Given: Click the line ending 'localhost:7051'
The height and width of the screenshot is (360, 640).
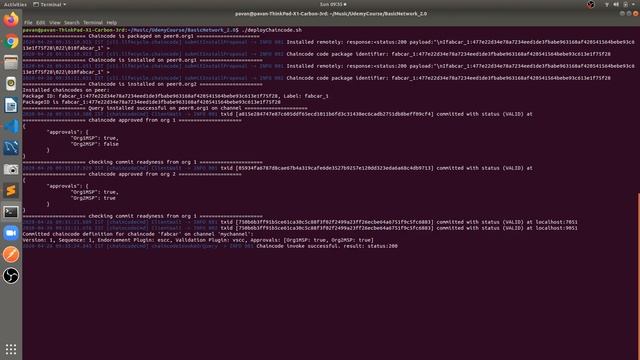Looking at the screenshot, I should coord(300,222).
